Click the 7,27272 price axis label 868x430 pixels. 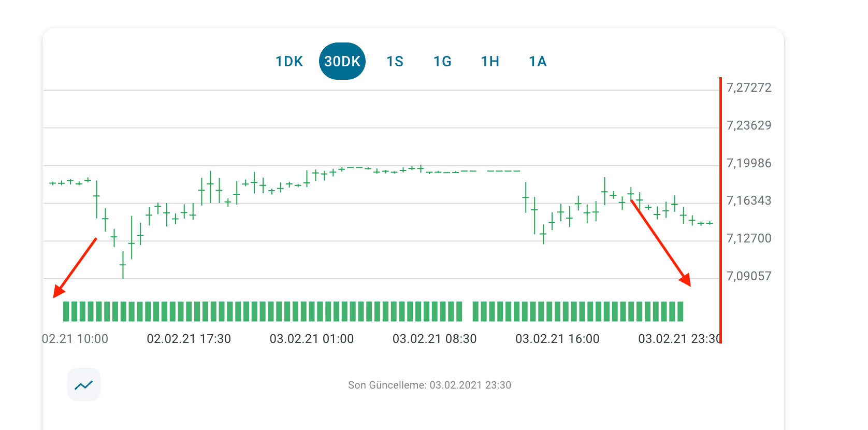(748, 88)
